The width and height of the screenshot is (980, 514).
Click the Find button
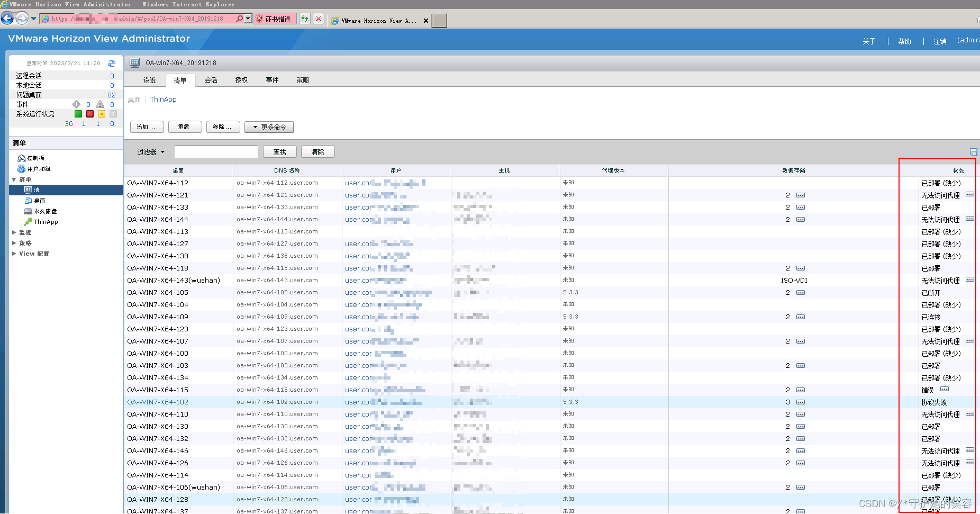click(279, 152)
